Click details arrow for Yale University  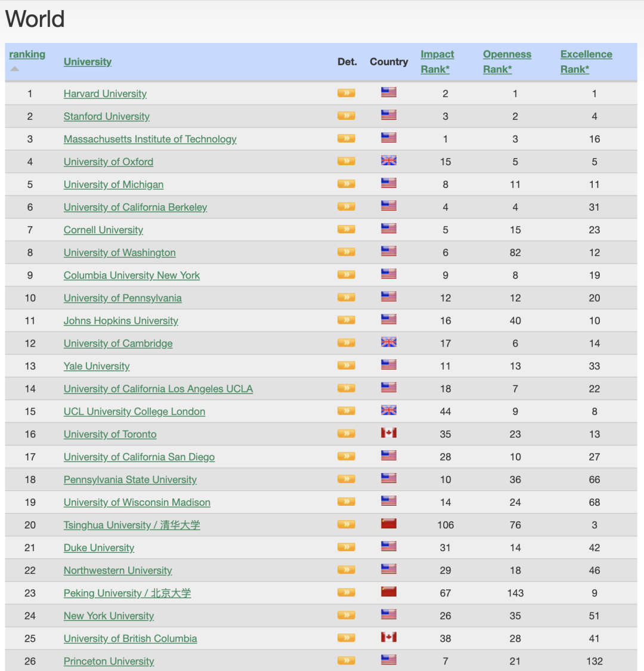click(346, 365)
